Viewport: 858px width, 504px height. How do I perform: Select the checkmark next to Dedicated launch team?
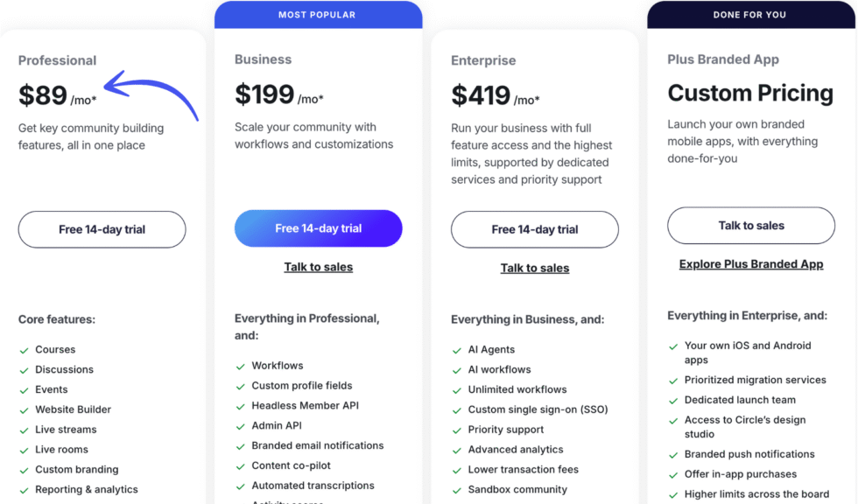click(673, 400)
